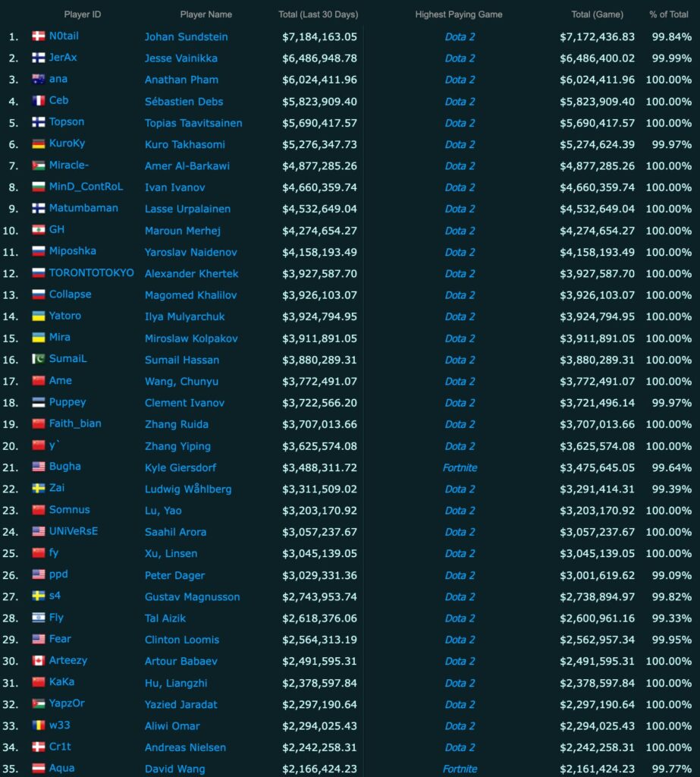Open N0tail player ID link
Image resolution: width=700 pixels, height=777 pixels.
pyautogui.click(x=64, y=36)
